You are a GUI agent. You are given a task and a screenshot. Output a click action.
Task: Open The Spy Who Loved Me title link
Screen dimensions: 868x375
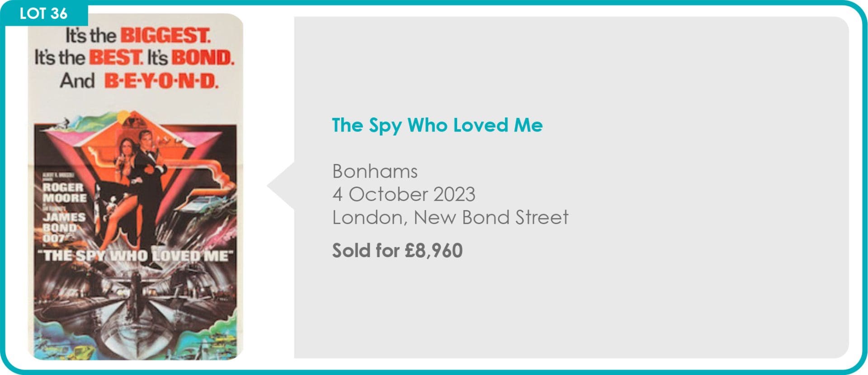(437, 125)
